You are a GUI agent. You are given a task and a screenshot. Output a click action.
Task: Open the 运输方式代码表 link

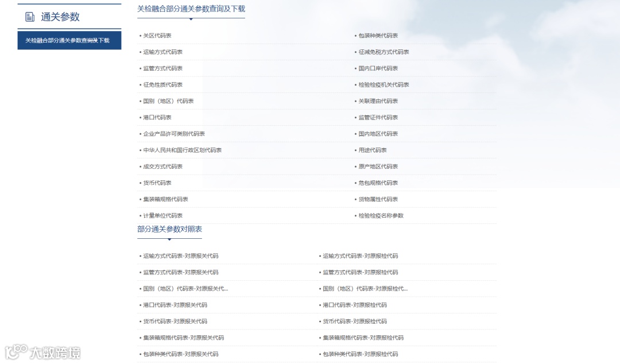pyautogui.click(x=162, y=52)
